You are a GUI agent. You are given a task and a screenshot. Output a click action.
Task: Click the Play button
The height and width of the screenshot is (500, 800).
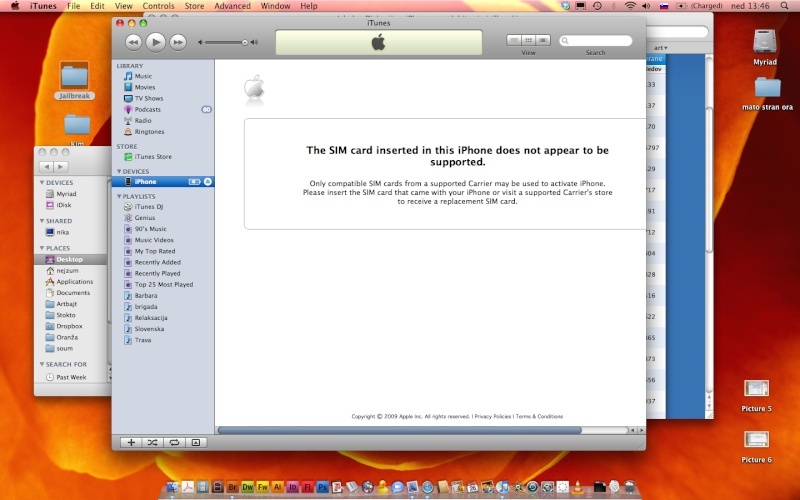coord(156,42)
